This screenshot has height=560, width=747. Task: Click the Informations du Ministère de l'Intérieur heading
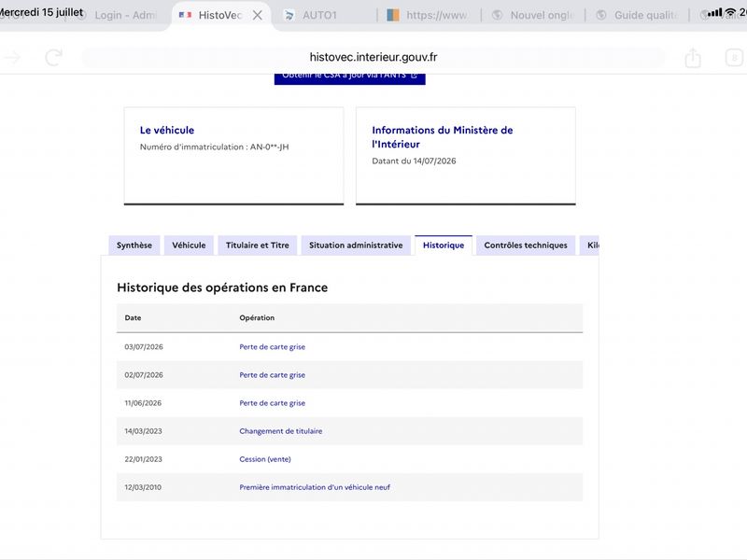pos(442,137)
